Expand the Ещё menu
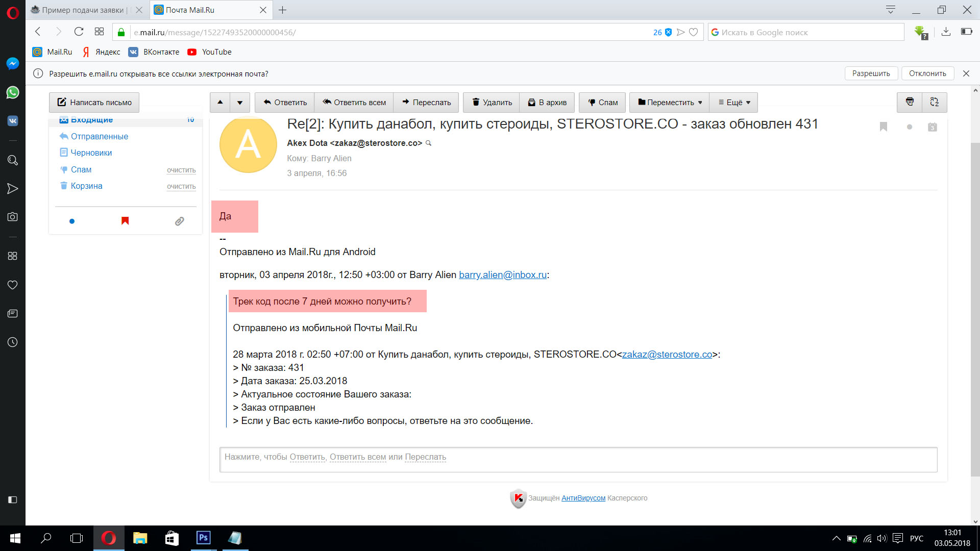The width and height of the screenshot is (980, 551). tap(734, 102)
